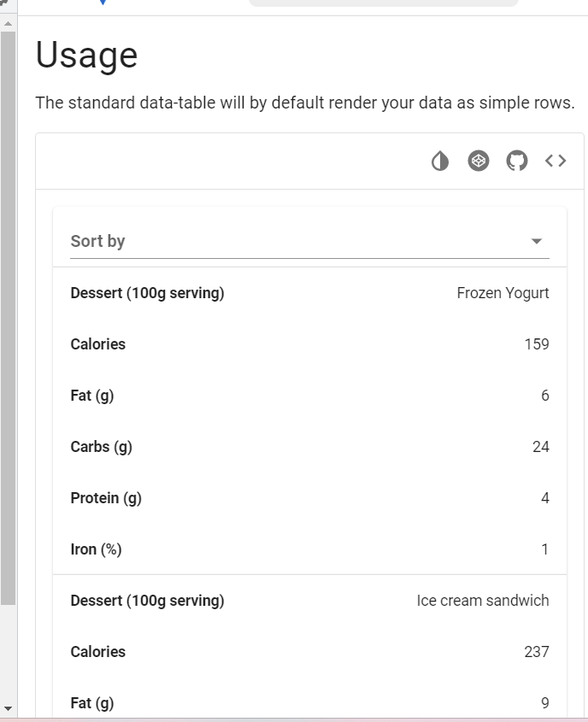Click the data-table description paragraph
The width and height of the screenshot is (588, 722).
pos(305,103)
